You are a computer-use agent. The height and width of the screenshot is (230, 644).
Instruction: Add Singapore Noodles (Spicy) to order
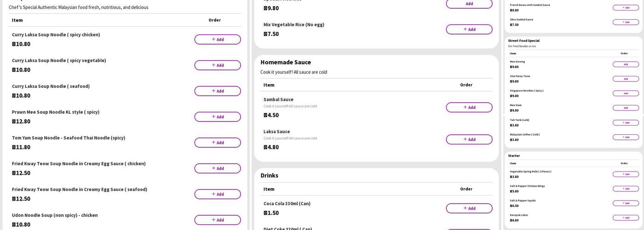click(x=626, y=93)
